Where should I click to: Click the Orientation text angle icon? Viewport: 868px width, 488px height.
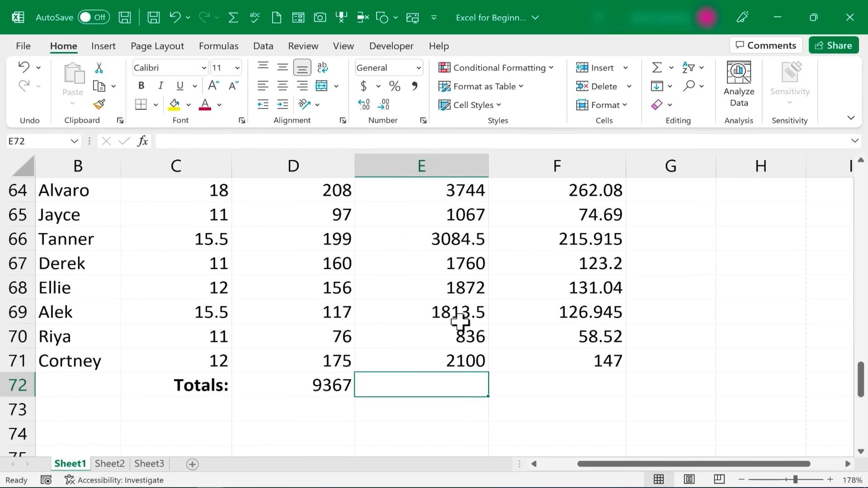click(304, 105)
